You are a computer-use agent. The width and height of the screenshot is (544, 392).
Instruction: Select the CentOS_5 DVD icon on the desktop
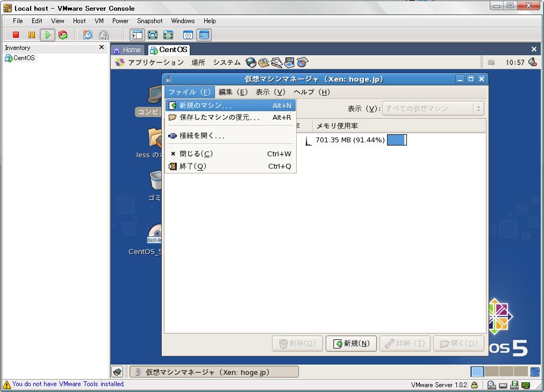(x=155, y=233)
